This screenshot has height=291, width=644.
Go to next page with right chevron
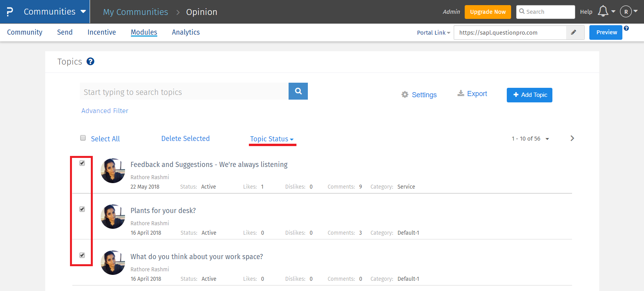(572, 138)
